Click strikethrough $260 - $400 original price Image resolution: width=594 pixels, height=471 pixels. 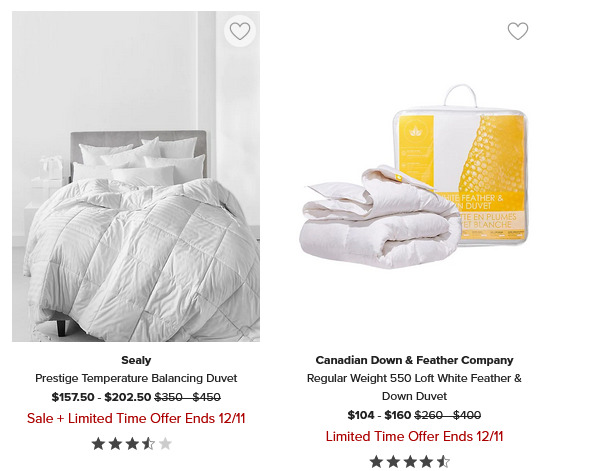pos(448,415)
